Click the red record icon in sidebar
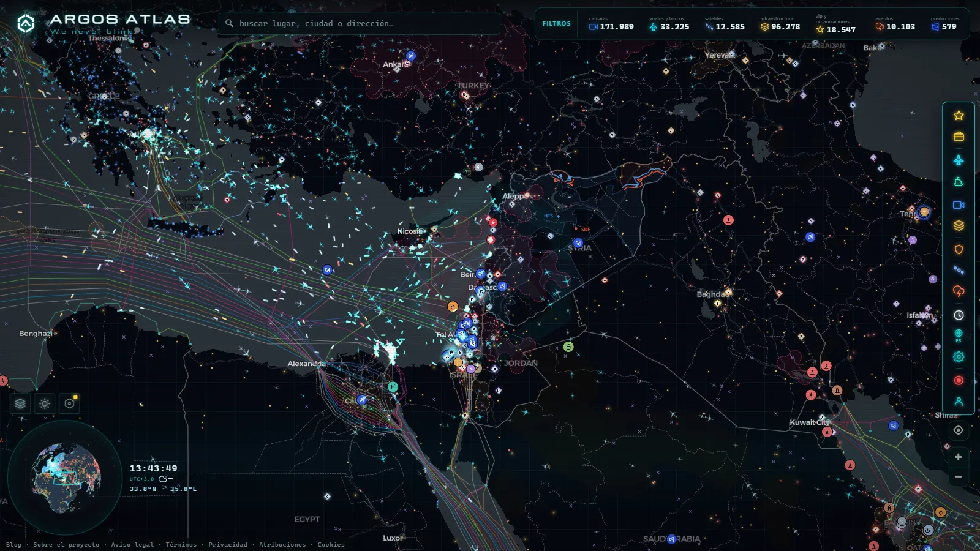Screen dimensions: 980x551 959,380
